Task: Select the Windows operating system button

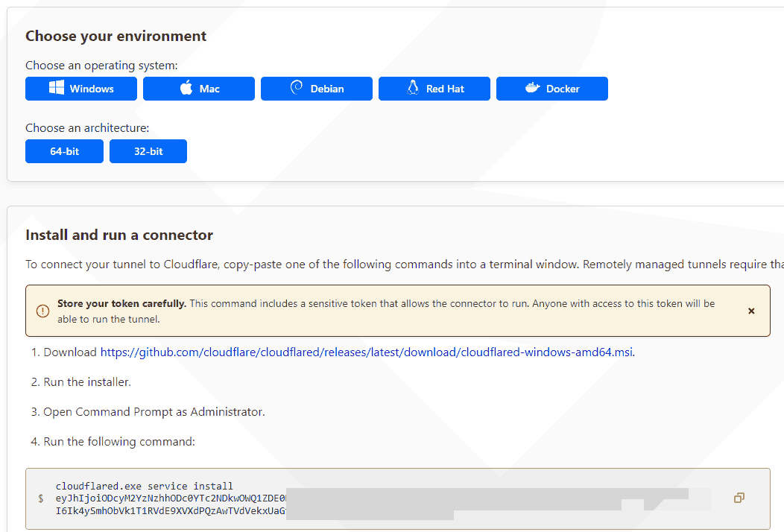Action: click(81, 89)
